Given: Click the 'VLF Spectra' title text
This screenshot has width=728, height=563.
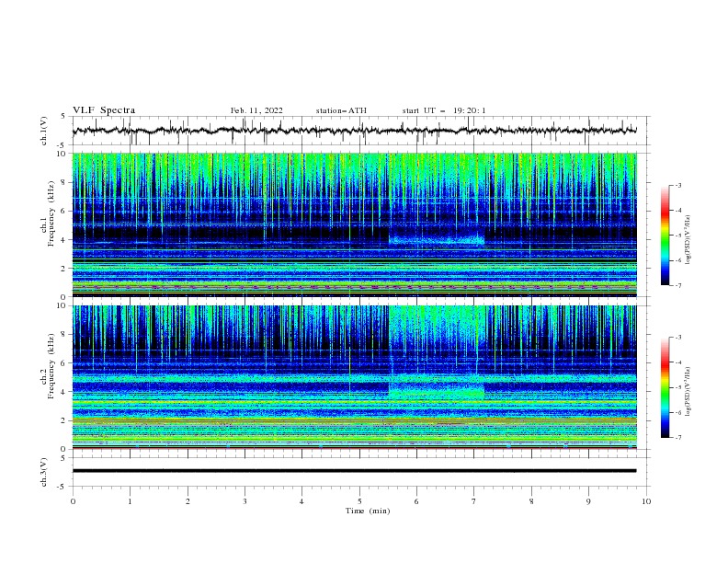Looking at the screenshot, I should tap(104, 110).
